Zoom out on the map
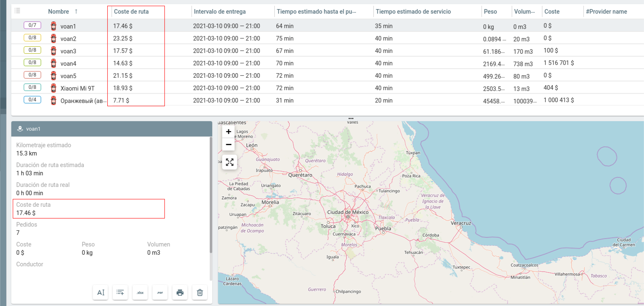This screenshot has width=644, height=306. (228, 144)
